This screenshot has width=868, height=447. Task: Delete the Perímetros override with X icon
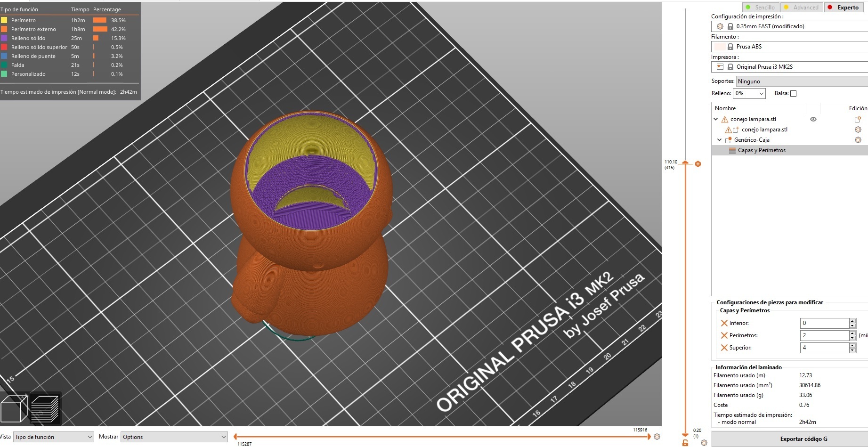(x=724, y=335)
